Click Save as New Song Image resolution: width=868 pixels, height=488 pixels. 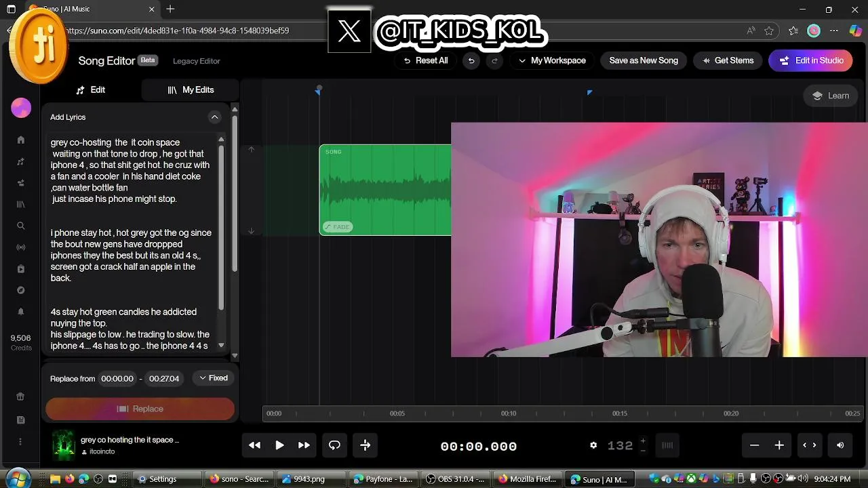coord(644,60)
